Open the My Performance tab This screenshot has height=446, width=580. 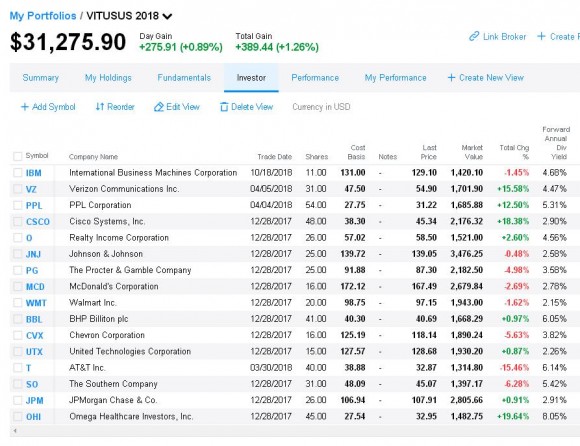(x=395, y=78)
